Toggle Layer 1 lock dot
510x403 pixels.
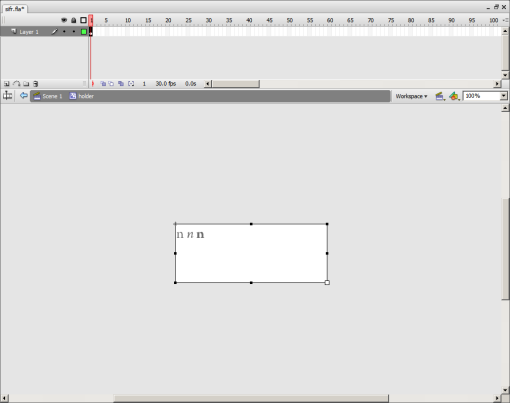tap(74, 32)
